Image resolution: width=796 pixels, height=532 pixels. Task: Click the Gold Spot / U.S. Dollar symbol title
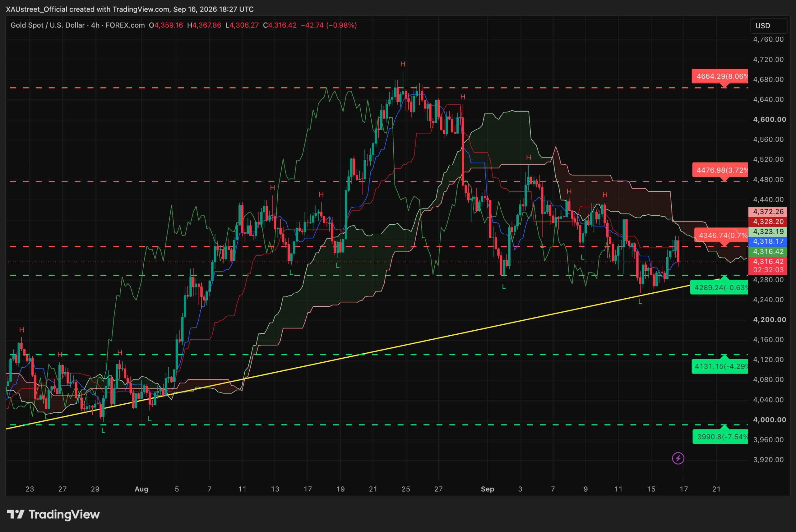pos(48,25)
